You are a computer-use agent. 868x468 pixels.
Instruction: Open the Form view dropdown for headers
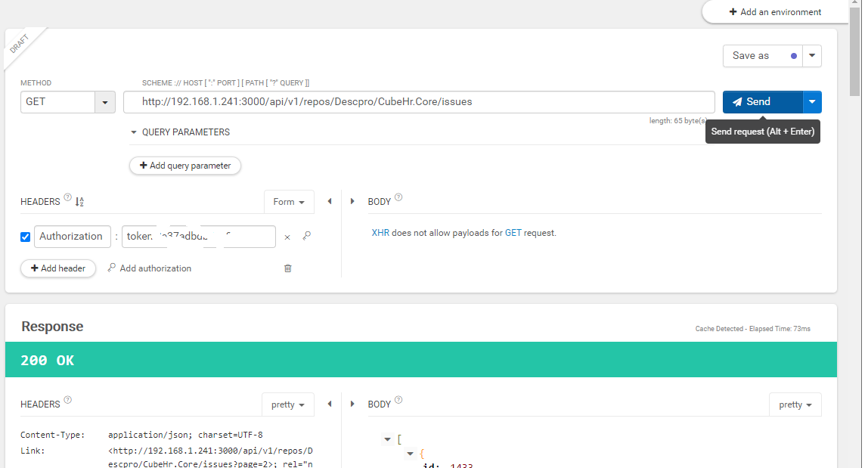click(x=289, y=202)
